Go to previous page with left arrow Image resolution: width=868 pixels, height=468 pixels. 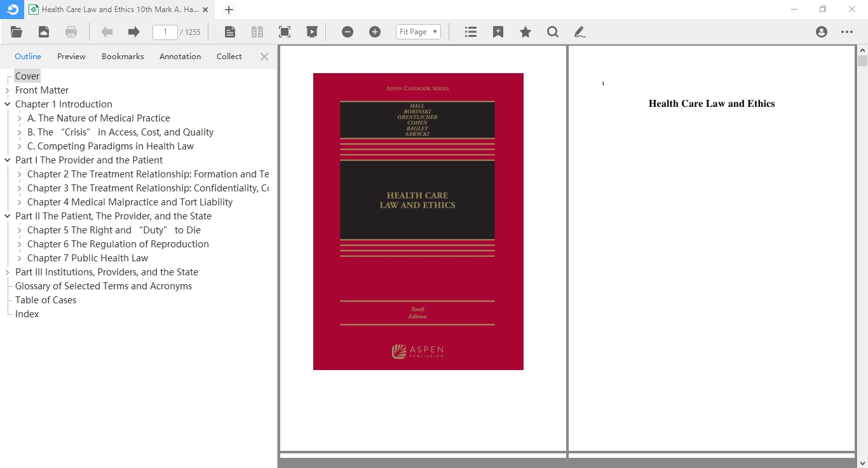click(x=107, y=32)
